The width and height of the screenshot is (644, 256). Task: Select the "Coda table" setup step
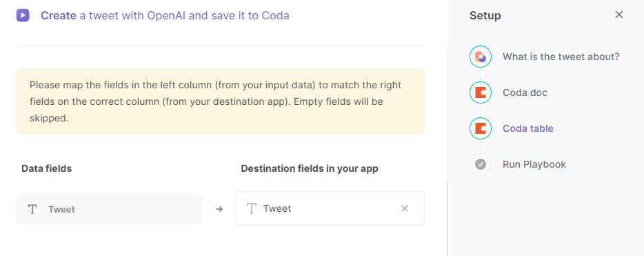pos(527,128)
